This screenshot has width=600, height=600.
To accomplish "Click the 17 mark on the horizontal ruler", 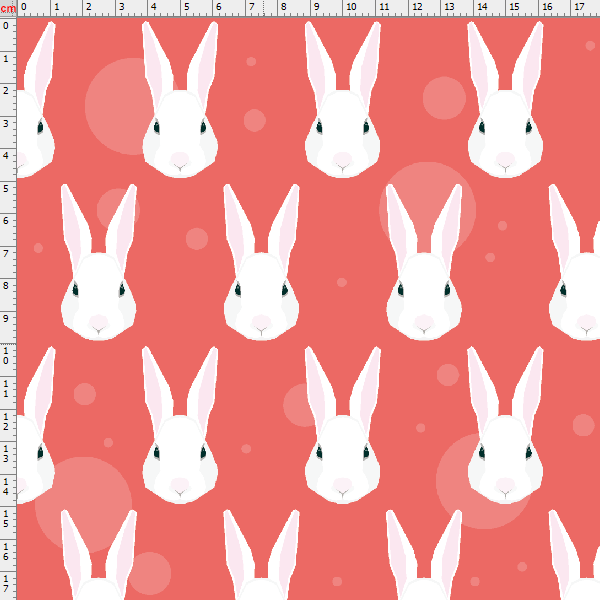I will (x=579, y=7).
